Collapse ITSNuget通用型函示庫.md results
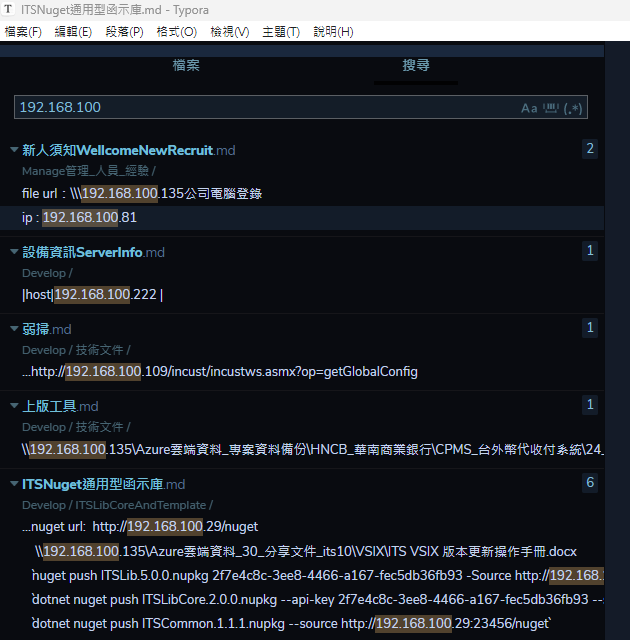The height and width of the screenshot is (640, 630). pyautogui.click(x=14, y=484)
